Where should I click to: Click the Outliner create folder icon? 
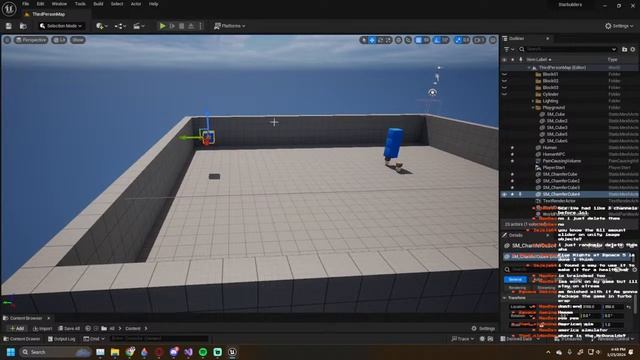[624, 49]
